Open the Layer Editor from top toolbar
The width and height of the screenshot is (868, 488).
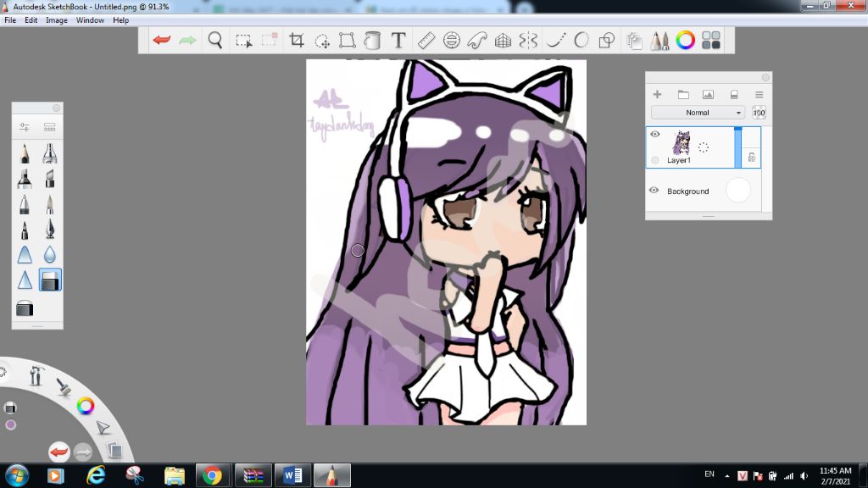tap(634, 41)
